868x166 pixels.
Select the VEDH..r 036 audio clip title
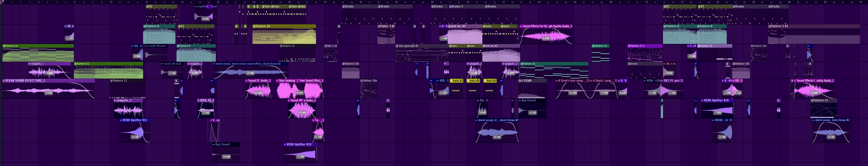point(653,81)
